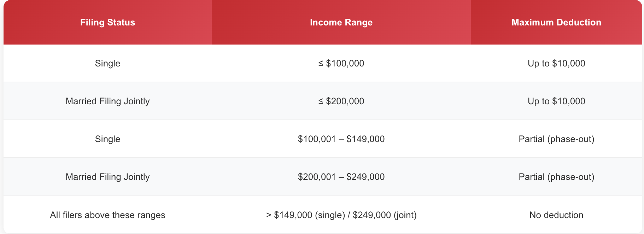Click the ≤ $100,000 income cell

341,63
